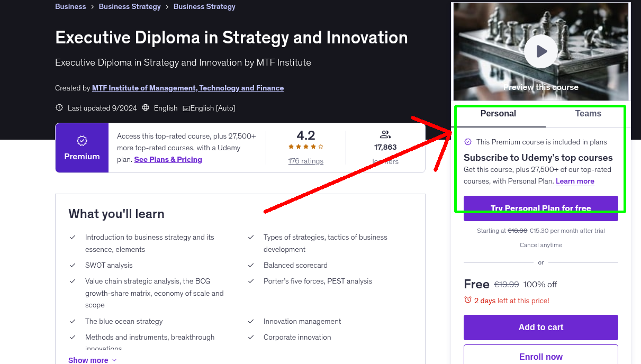Click the Learn more link
Screen dimensions: 641x364
[x=575, y=181]
